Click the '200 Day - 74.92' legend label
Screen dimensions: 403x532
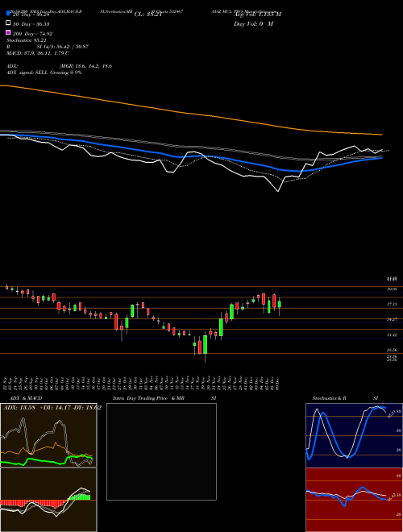point(32,34)
